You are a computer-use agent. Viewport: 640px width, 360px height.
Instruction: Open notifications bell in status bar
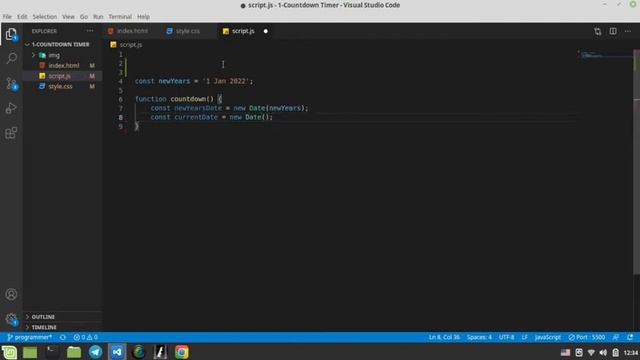(x=630, y=337)
